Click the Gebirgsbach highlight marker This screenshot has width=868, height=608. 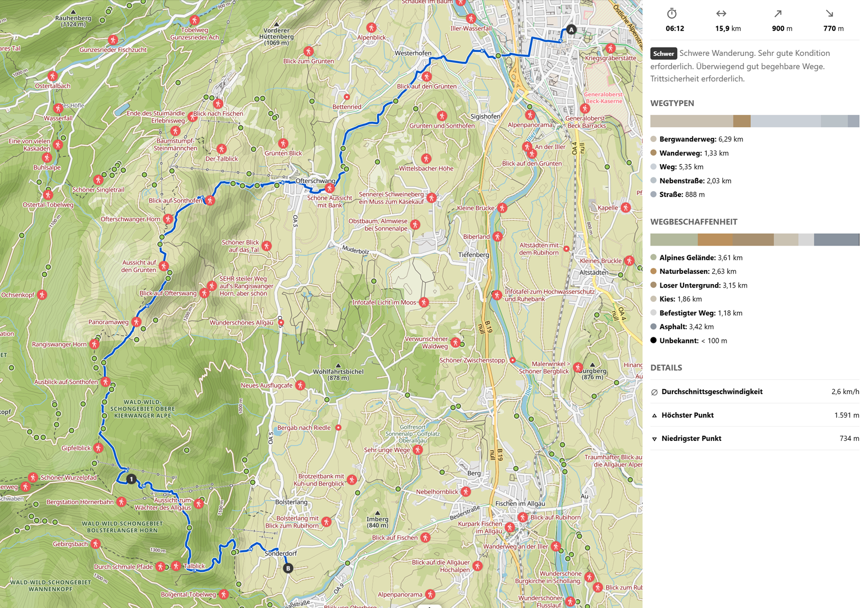pos(96,544)
